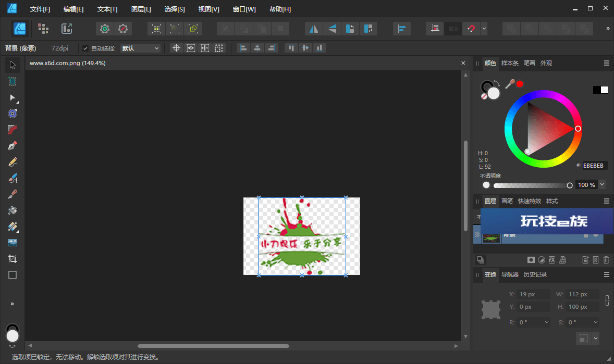Open transform panel options menu
Viewport: 614px width, 364px height.
point(607,275)
